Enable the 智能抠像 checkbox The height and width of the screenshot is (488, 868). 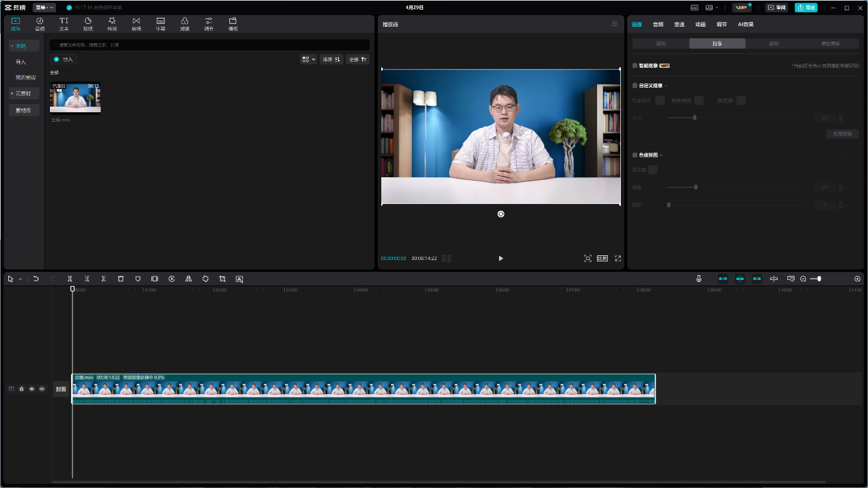coord(635,66)
